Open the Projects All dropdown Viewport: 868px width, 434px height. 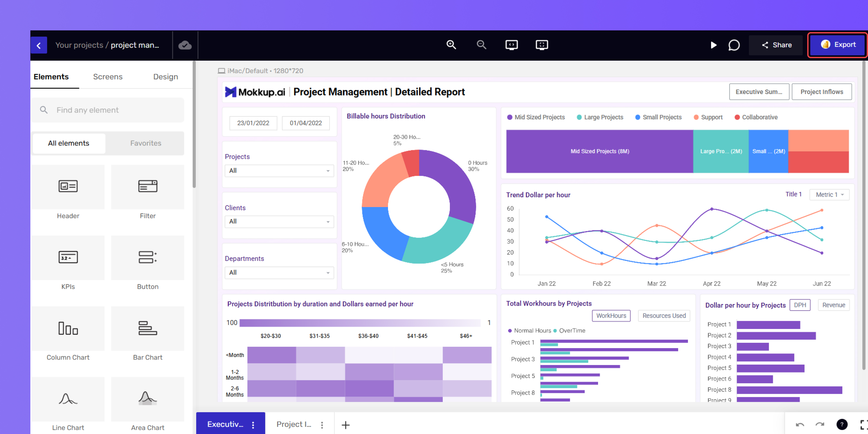[x=279, y=171]
